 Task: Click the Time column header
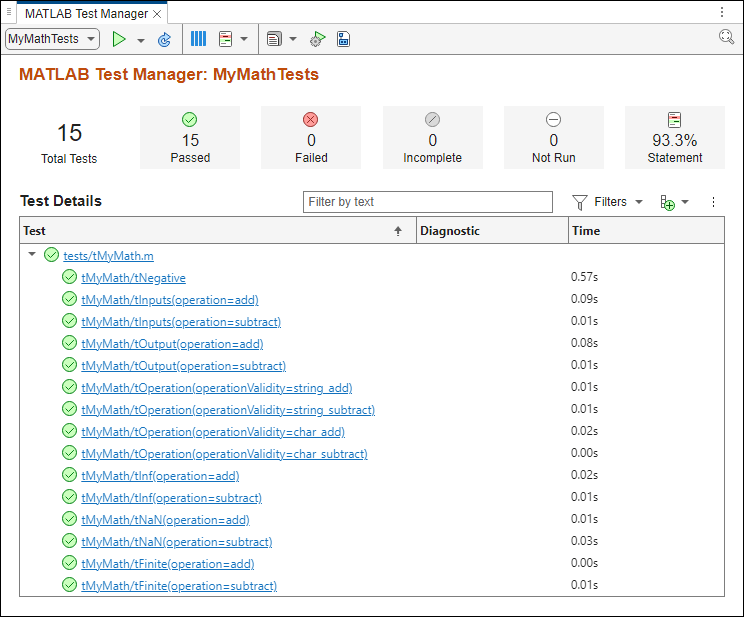pos(646,231)
